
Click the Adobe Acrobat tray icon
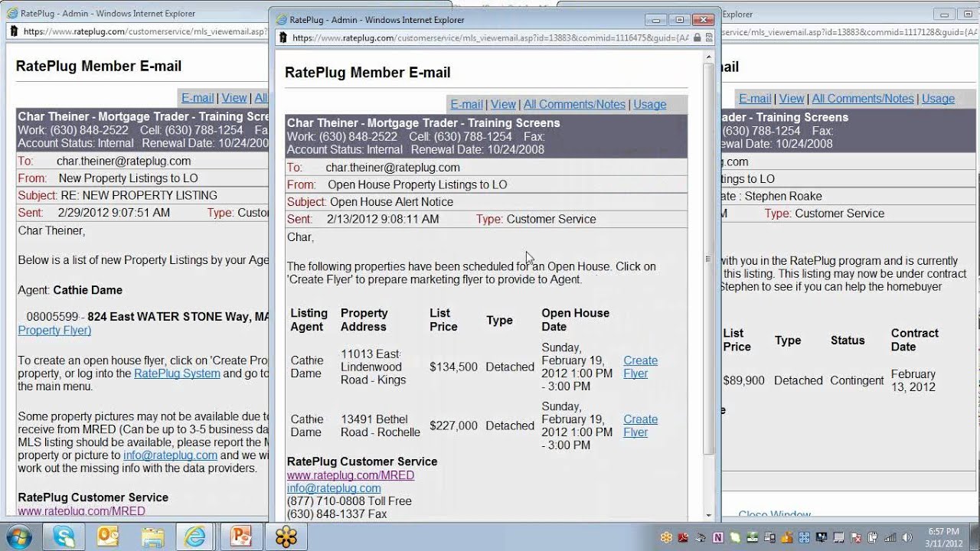pos(683,538)
